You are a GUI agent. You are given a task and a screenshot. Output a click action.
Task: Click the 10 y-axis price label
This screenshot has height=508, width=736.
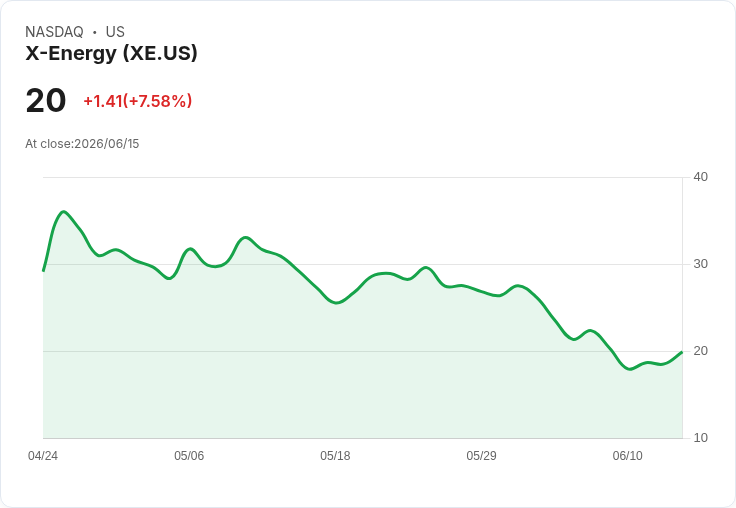pos(700,438)
